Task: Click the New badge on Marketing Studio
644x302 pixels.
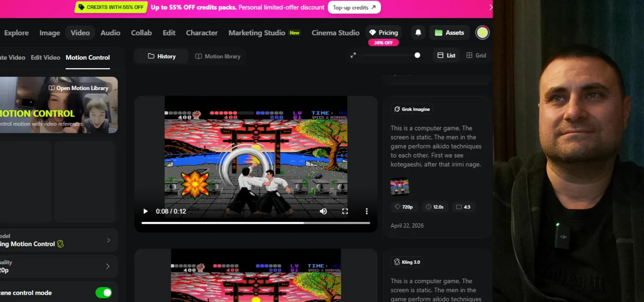Action: (295, 33)
